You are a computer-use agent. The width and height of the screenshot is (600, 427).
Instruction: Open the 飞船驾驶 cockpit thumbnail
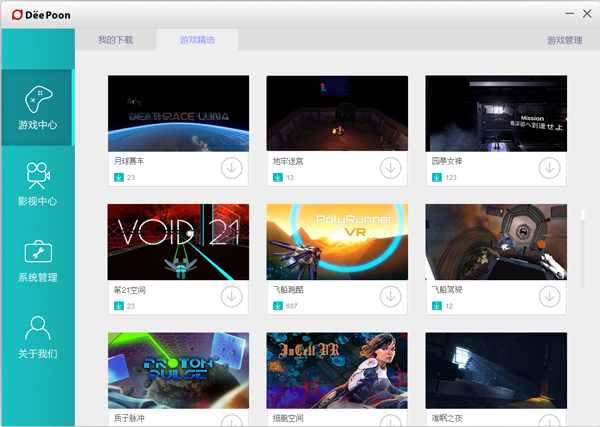pos(496,242)
